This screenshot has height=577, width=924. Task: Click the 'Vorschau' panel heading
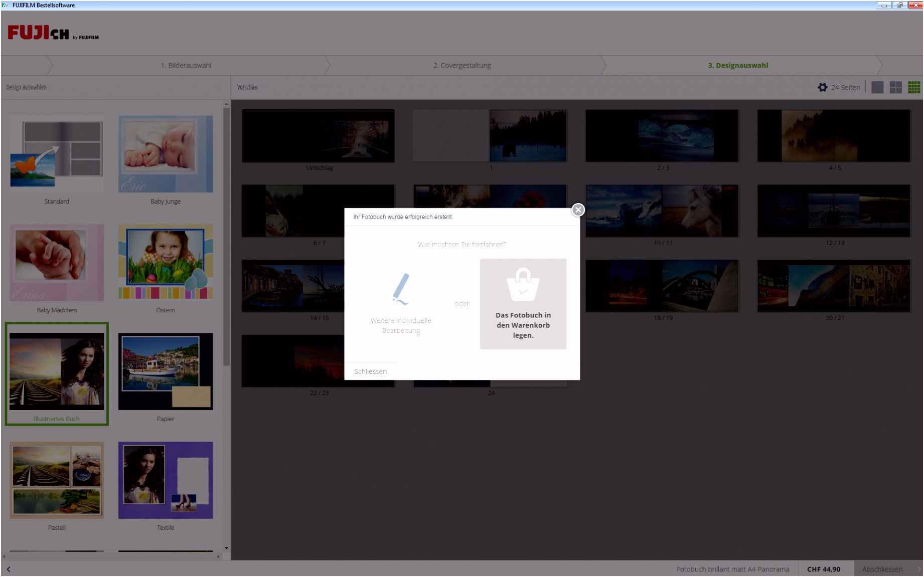pos(247,87)
